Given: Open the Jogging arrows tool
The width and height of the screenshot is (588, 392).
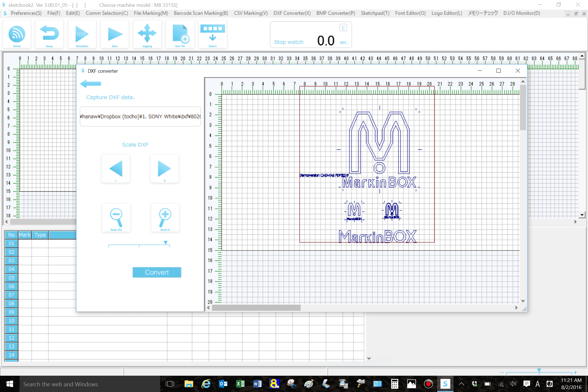Looking at the screenshot, I should pyautogui.click(x=147, y=35).
